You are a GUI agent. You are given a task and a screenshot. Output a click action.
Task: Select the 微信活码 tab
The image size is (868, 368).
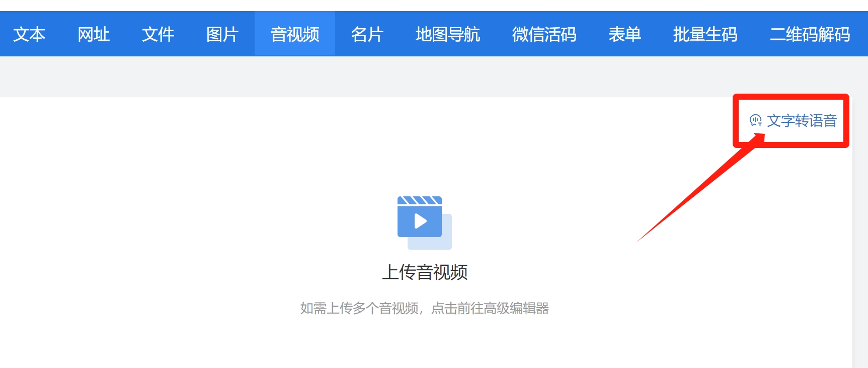544,34
